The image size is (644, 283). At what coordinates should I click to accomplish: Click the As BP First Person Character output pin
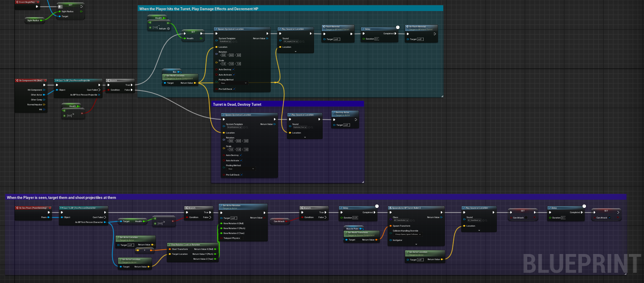(105, 222)
